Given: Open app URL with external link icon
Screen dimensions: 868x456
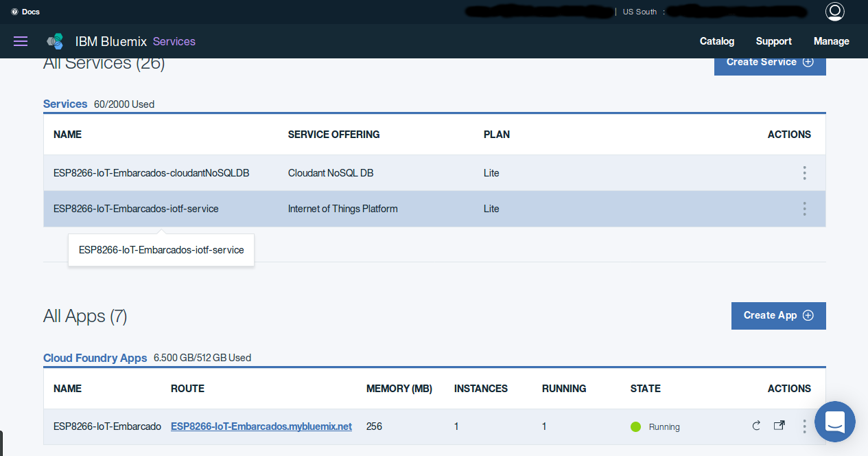Looking at the screenshot, I should point(779,426).
